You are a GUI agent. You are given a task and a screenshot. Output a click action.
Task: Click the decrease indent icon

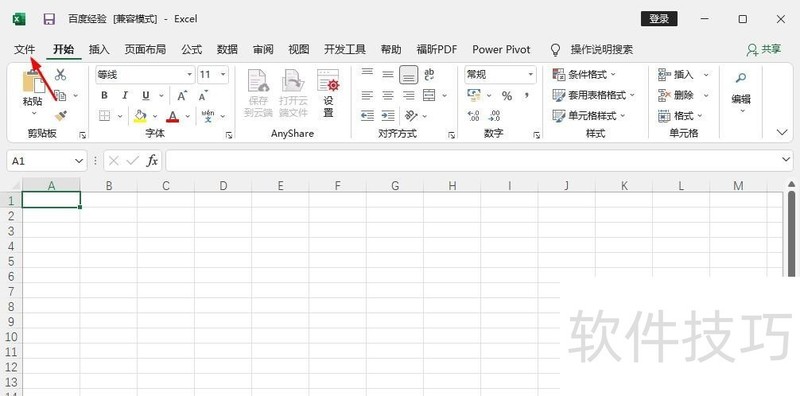click(367, 116)
